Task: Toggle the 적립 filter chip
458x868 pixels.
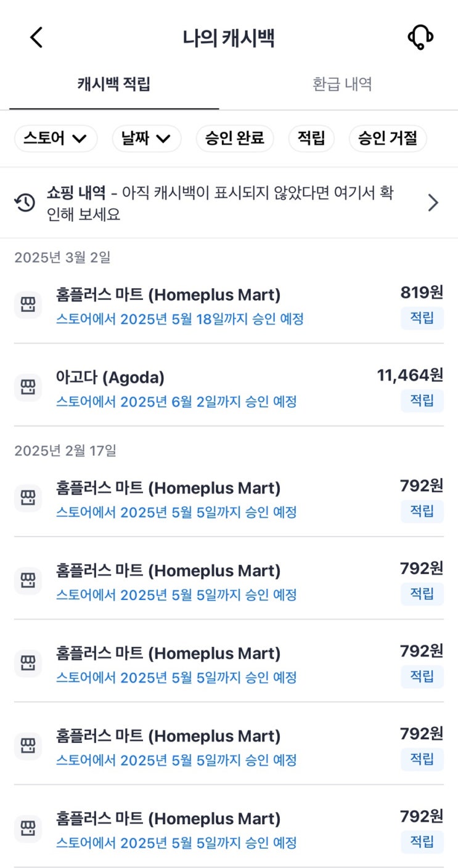Action: (x=311, y=139)
